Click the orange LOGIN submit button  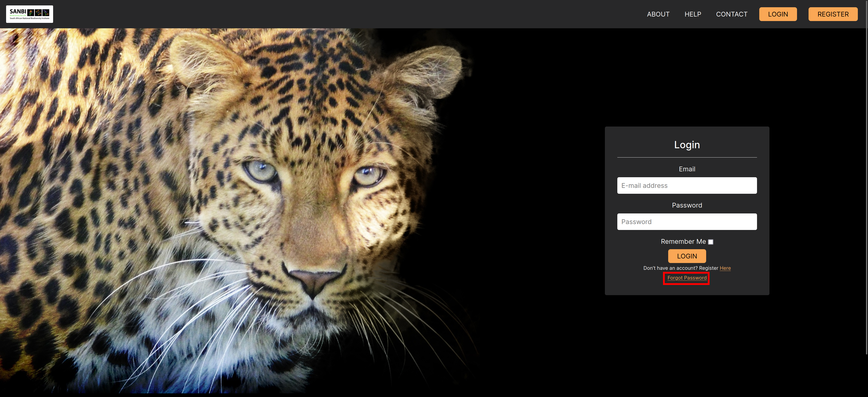[x=687, y=256]
